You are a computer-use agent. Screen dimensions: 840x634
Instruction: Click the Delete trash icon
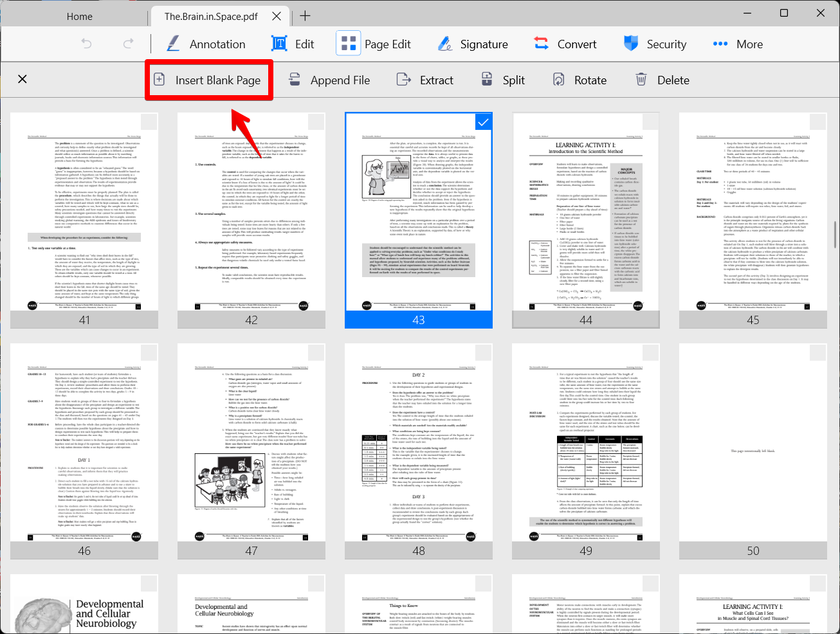pyautogui.click(x=641, y=80)
